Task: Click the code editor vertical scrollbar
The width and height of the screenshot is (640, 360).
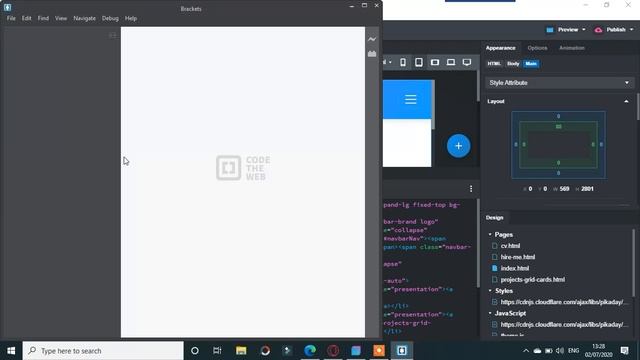Action: [478, 243]
